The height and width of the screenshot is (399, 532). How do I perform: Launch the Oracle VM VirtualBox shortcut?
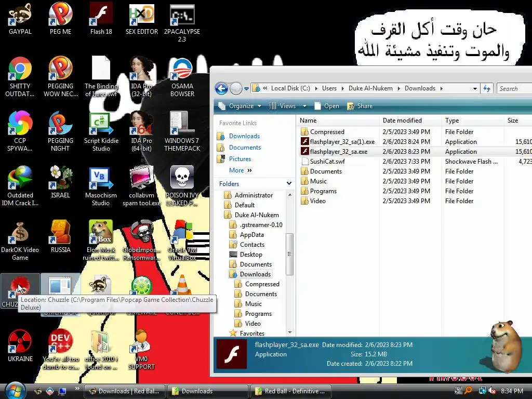tap(182, 241)
